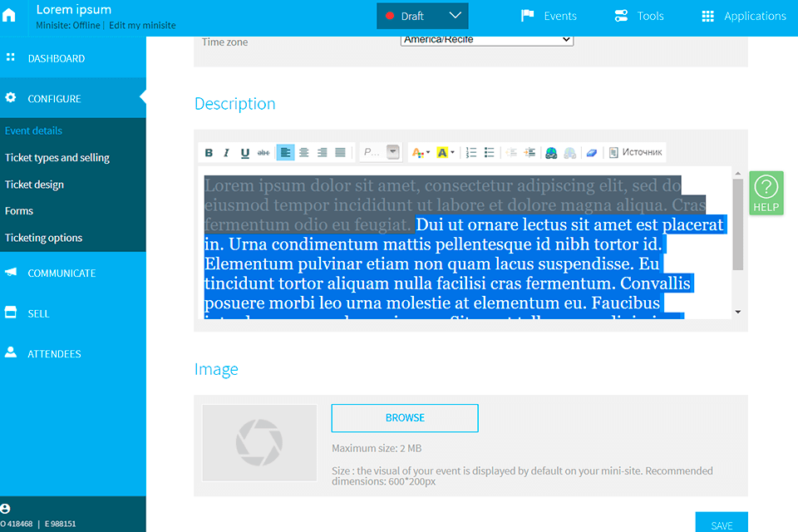Click inside the description text area
The width and height of the screenshot is (798, 532).
465,243
